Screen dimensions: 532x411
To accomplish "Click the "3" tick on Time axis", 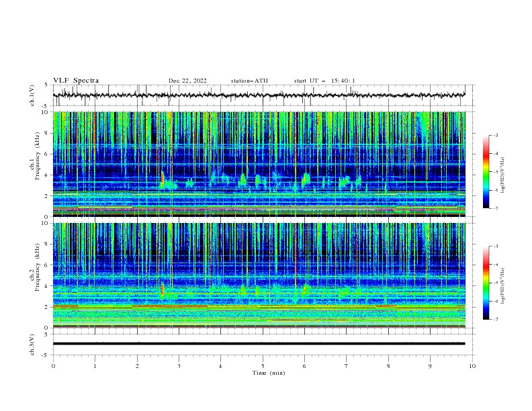I will pyautogui.click(x=179, y=366).
